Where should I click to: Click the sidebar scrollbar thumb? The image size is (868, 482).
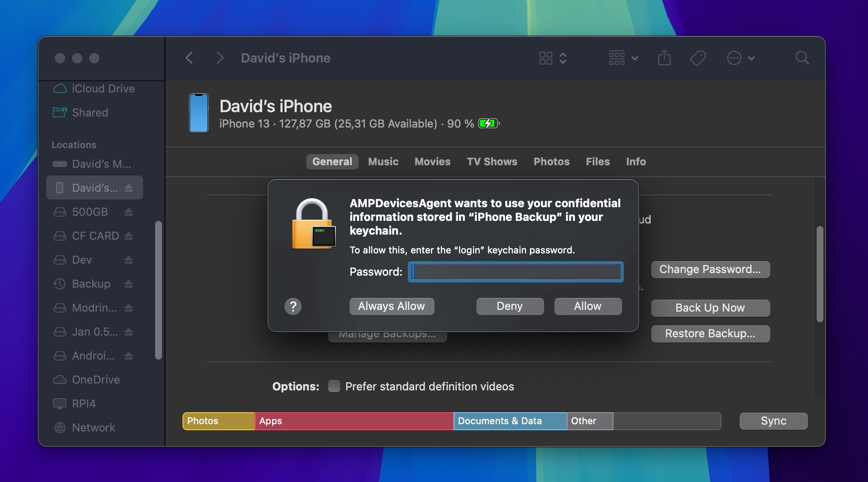click(x=158, y=290)
